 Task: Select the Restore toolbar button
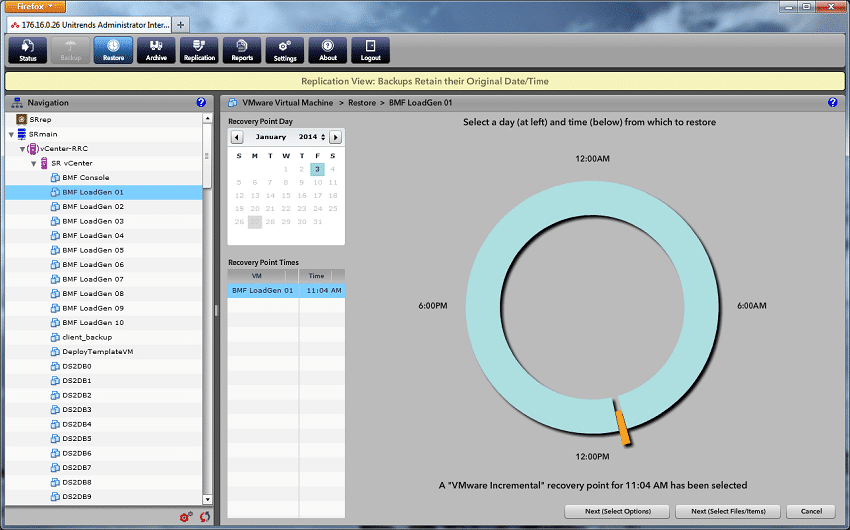[x=113, y=50]
